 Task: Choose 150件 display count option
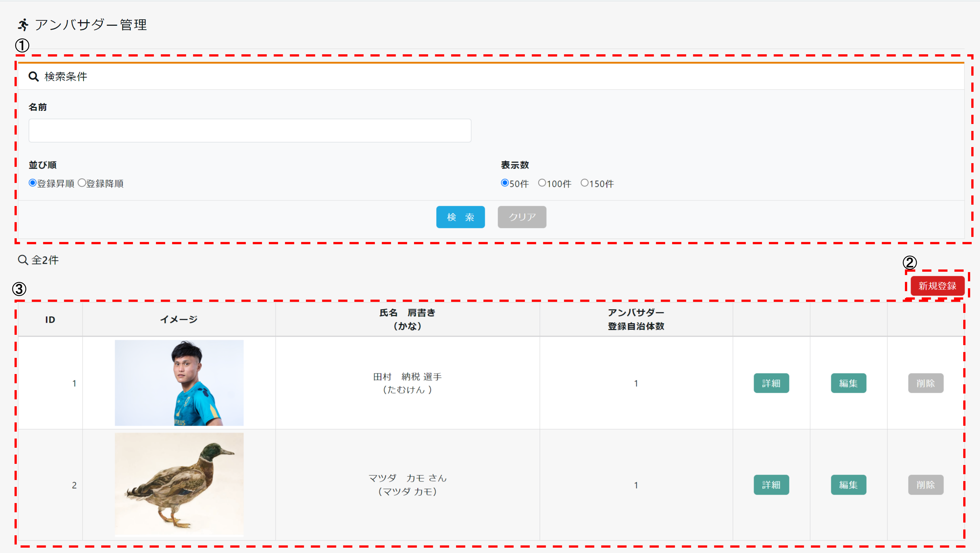tap(584, 183)
